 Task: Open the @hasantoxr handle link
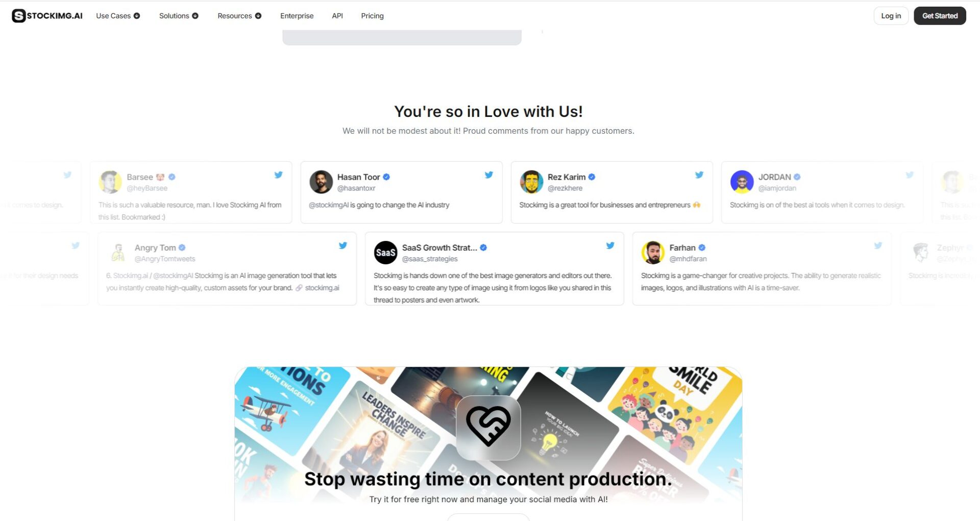click(x=356, y=188)
